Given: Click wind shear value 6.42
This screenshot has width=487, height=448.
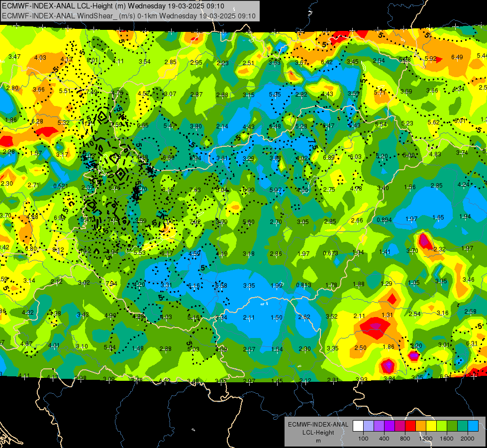Looking at the screenshot, I should pos(327,62).
